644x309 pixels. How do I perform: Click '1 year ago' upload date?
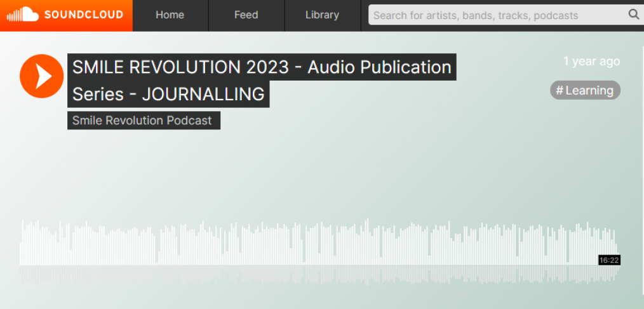pos(591,61)
